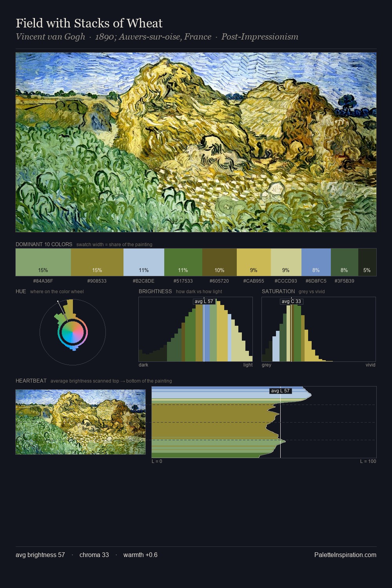Image resolution: width=392 pixels, height=588 pixels.
Task: Click the 'BRIGHTNESS' section heading
Action: tap(155, 291)
